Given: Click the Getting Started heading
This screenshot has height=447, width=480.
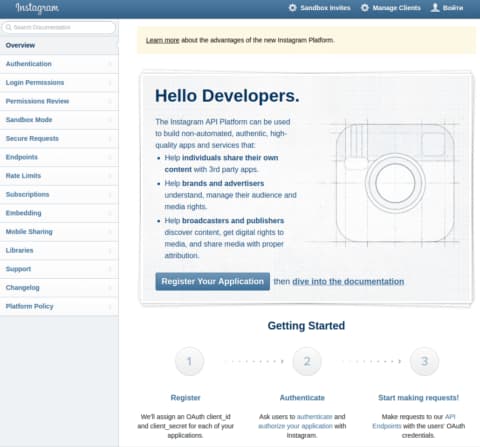Looking at the screenshot, I should (306, 326).
